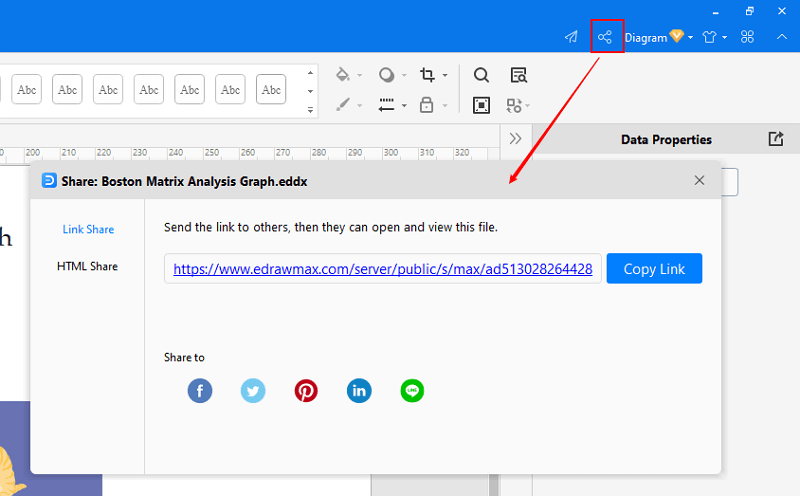Expand the line color dropdown arrow
The height and width of the screenshot is (496, 800).
(359, 106)
